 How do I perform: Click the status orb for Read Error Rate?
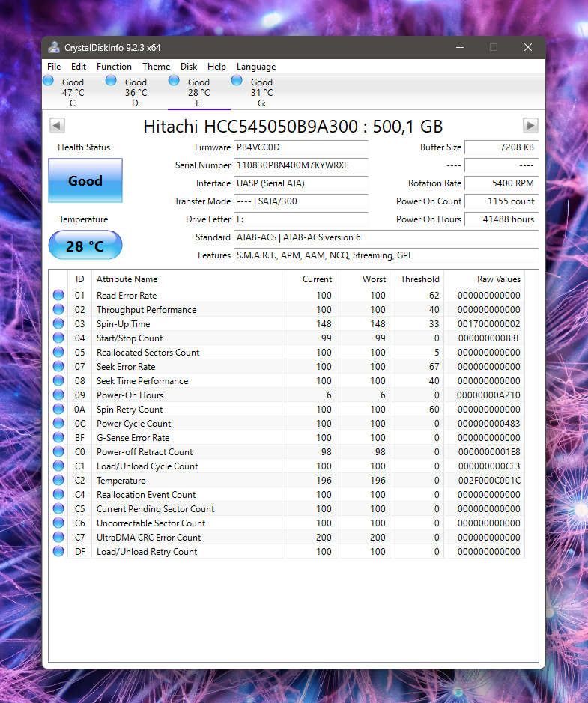tap(58, 295)
